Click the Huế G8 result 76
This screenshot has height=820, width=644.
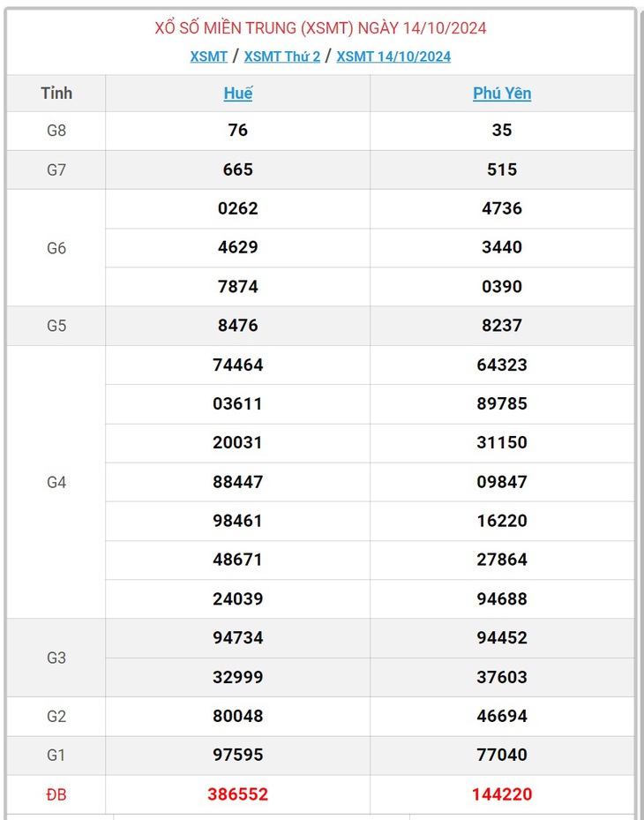tap(238, 131)
